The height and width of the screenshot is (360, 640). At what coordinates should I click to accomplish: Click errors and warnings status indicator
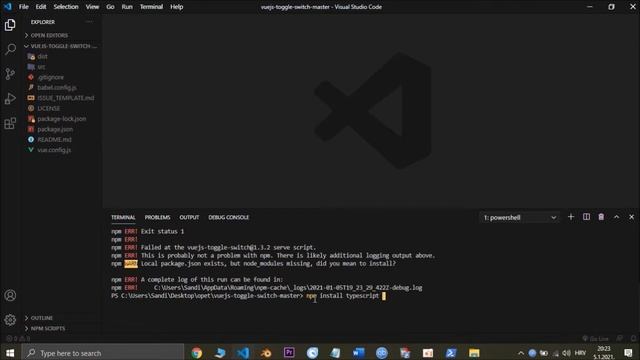(18, 338)
